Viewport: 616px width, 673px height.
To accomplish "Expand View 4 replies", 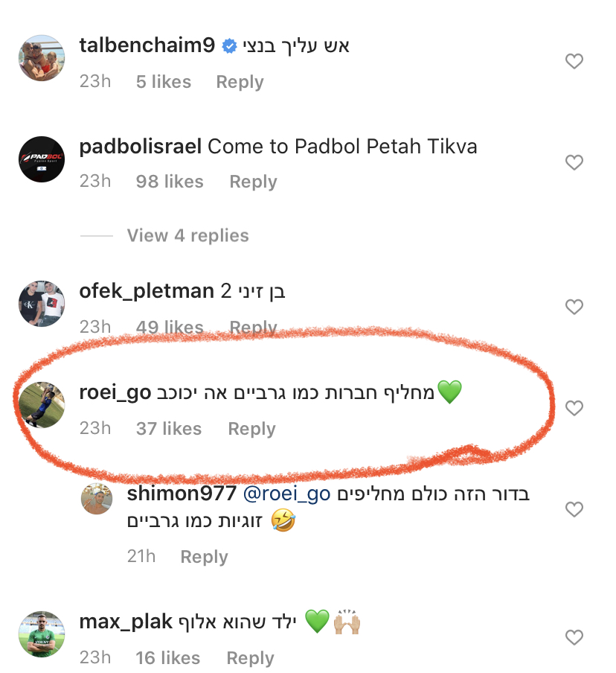I will [187, 236].
